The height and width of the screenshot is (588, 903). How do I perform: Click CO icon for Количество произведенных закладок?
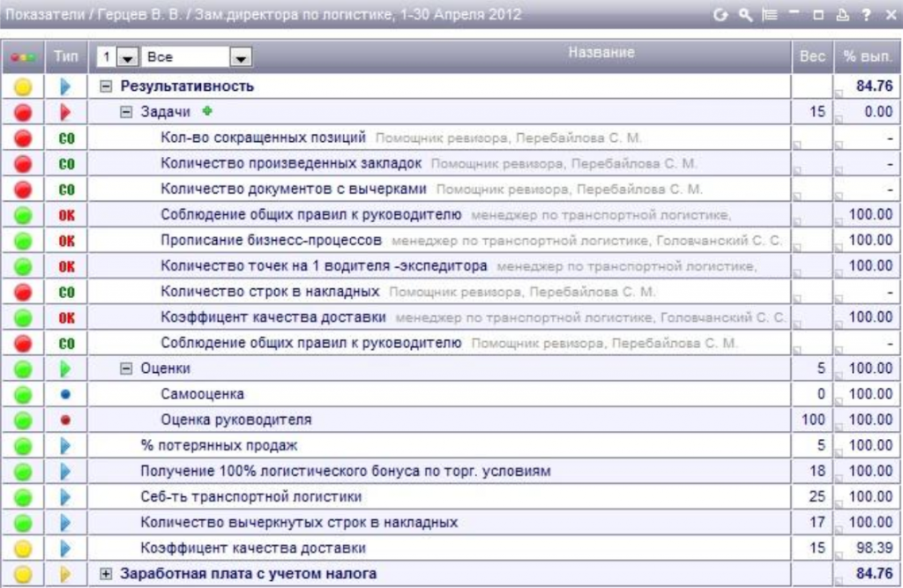67,164
